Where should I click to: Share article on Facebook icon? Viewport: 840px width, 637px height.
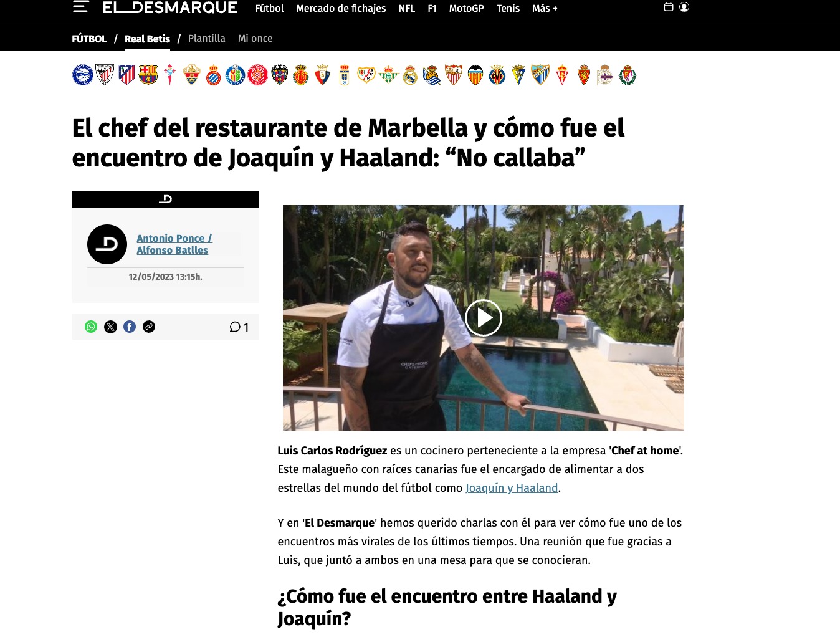coord(130,327)
